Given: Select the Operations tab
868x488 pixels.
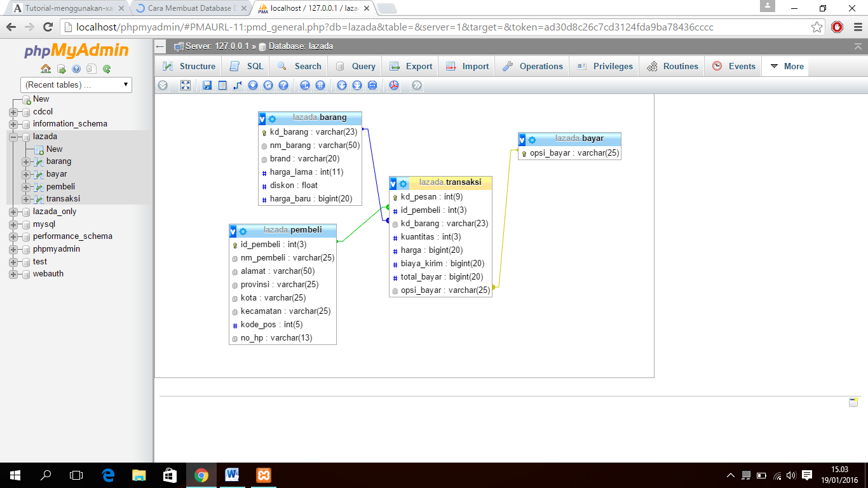Looking at the screenshot, I should coord(532,66).
